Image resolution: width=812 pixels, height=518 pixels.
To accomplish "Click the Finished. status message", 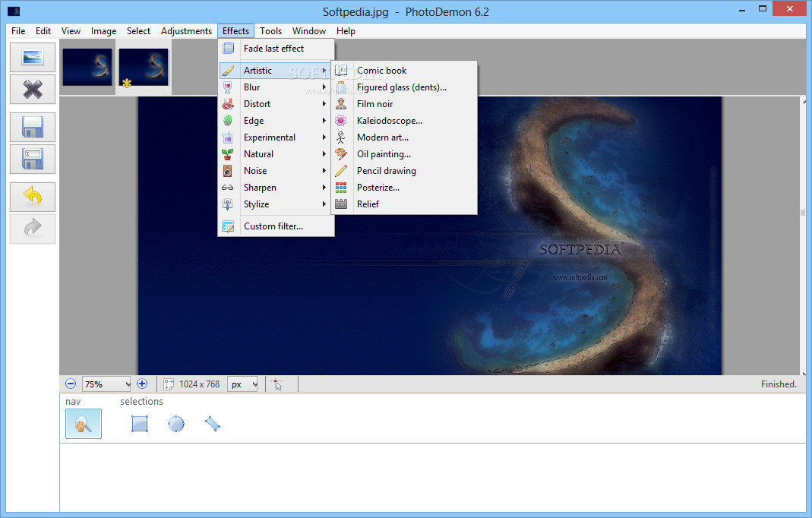I will tap(779, 384).
